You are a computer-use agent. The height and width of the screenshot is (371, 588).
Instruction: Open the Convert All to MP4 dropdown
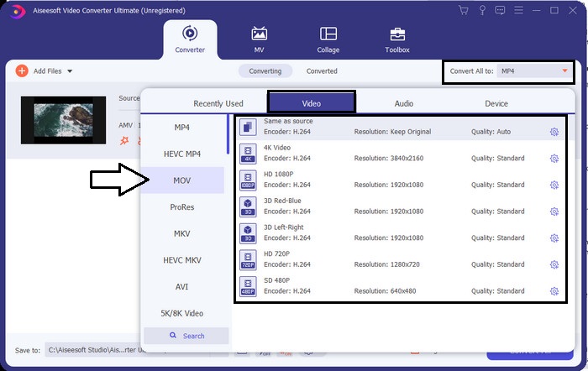[x=534, y=71]
